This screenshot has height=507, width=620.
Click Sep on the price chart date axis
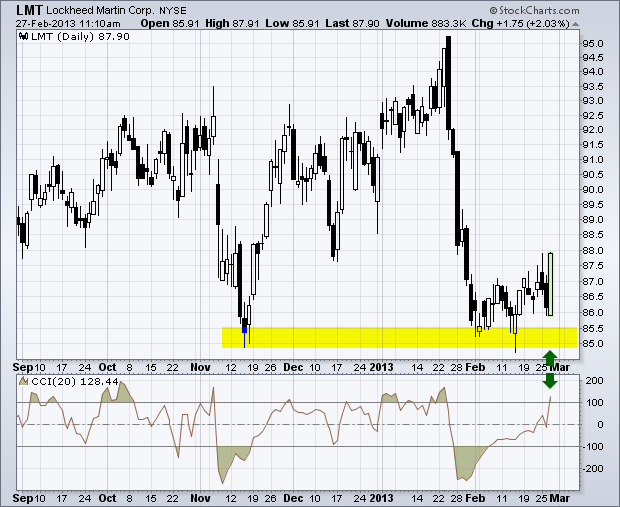point(23,367)
